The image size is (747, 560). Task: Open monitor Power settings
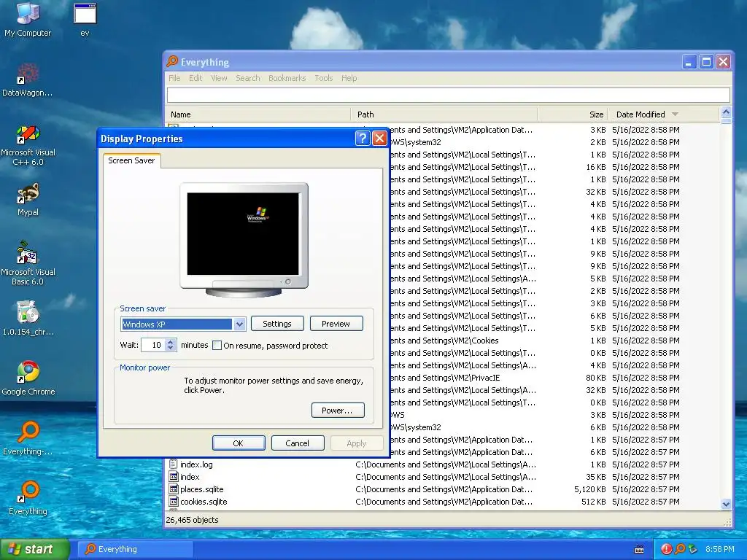pos(337,411)
